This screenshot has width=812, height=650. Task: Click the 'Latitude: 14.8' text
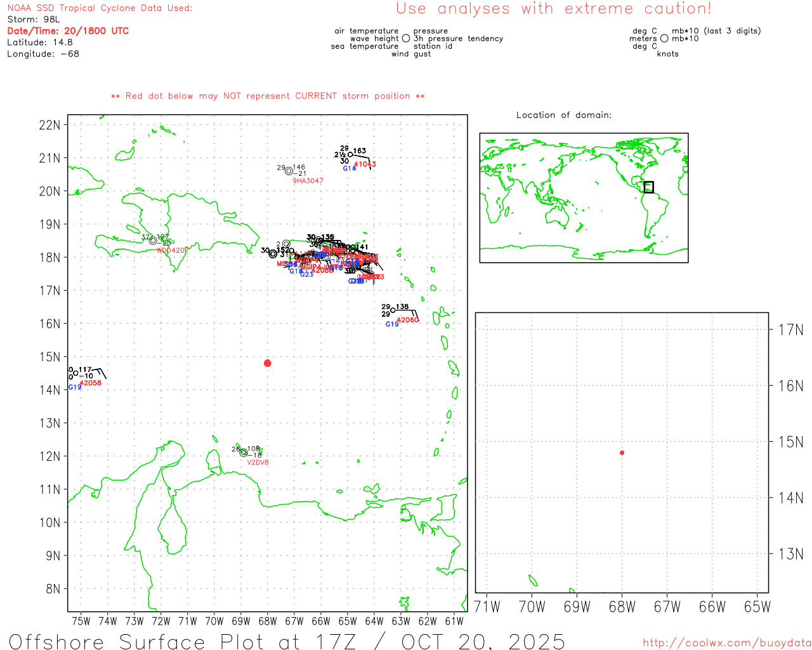pyautogui.click(x=40, y=43)
